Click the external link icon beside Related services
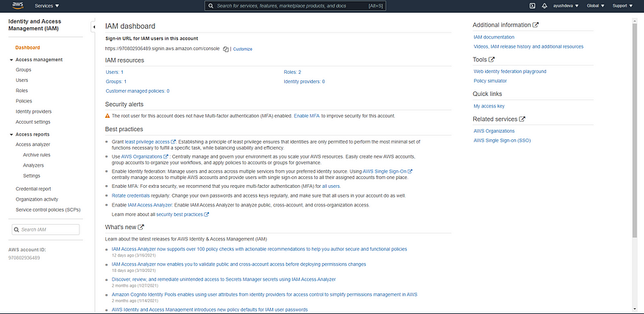Image resolution: width=644 pixels, height=314 pixels. (522, 119)
